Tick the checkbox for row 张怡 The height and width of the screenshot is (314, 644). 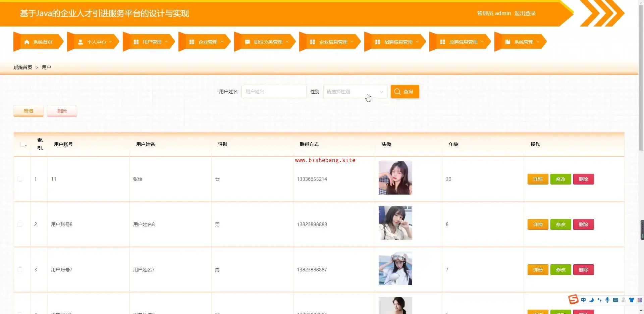coord(20,179)
